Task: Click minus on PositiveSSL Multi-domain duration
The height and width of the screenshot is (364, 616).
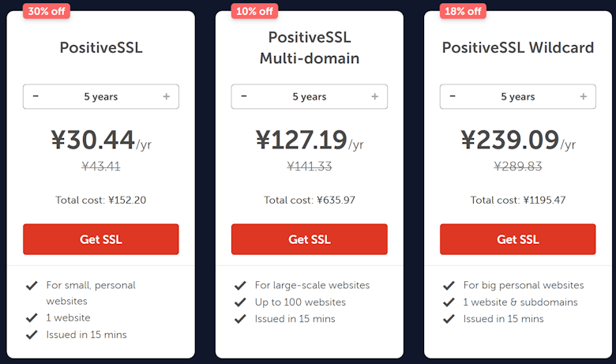Action: click(x=244, y=96)
